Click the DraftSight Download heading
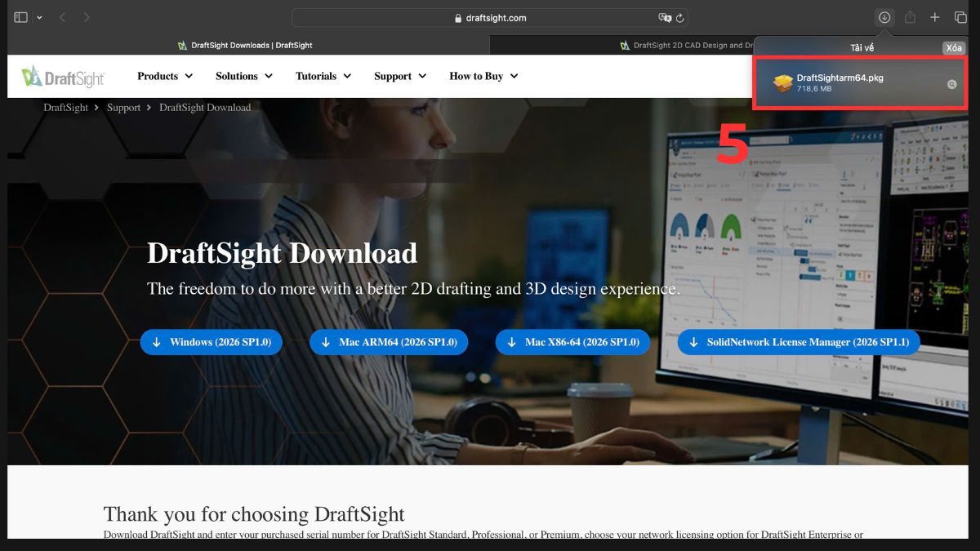Image resolution: width=980 pixels, height=551 pixels. pyautogui.click(x=282, y=253)
